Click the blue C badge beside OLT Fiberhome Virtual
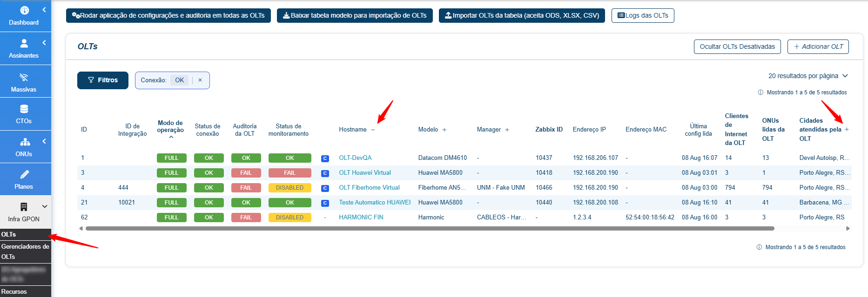 pyautogui.click(x=325, y=188)
